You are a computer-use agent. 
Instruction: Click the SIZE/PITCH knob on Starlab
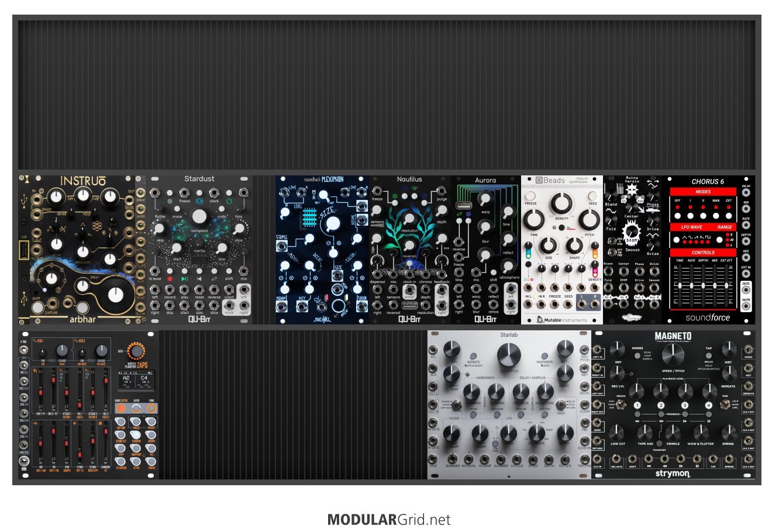509,355
